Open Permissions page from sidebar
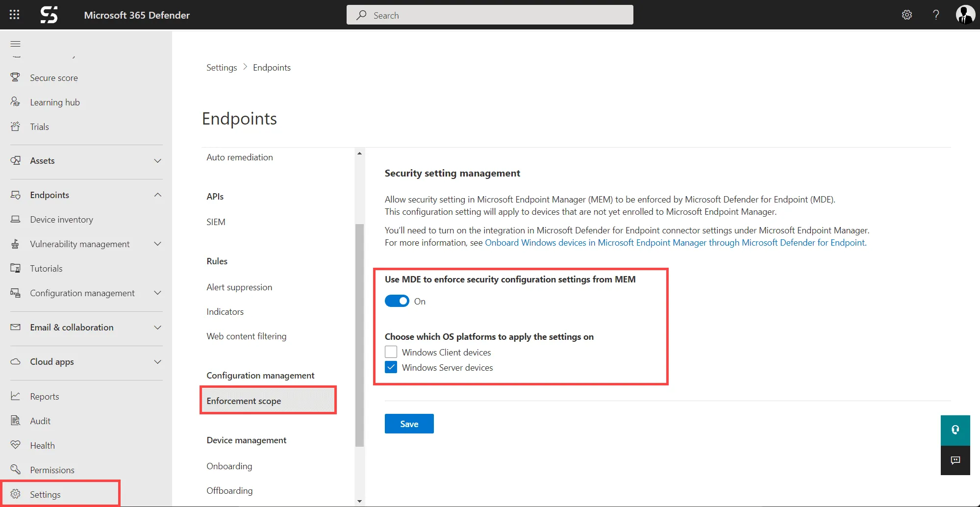Image resolution: width=980 pixels, height=507 pixels. (52, 470)
